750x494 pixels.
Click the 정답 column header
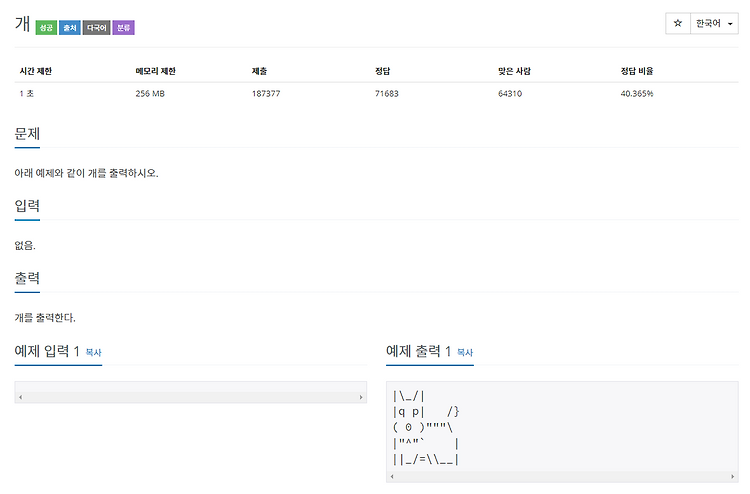382,71
